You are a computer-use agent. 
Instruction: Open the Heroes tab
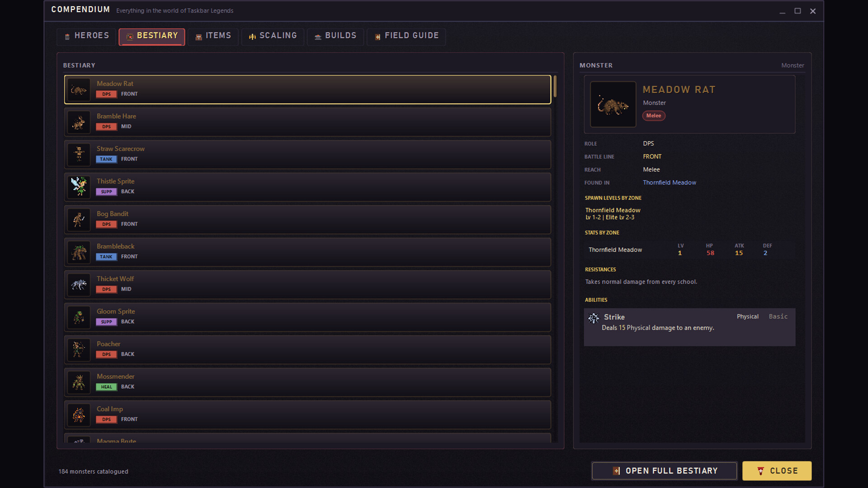86,36
